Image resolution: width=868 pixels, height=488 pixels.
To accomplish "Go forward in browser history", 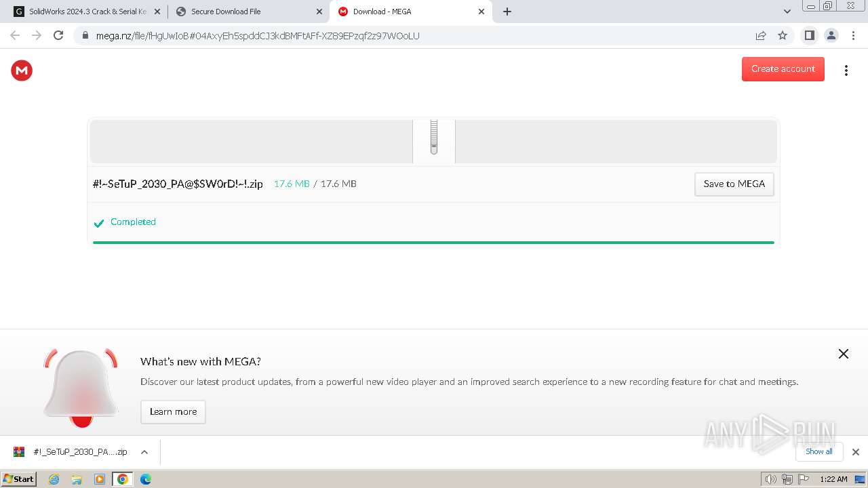I will point(37,35).
